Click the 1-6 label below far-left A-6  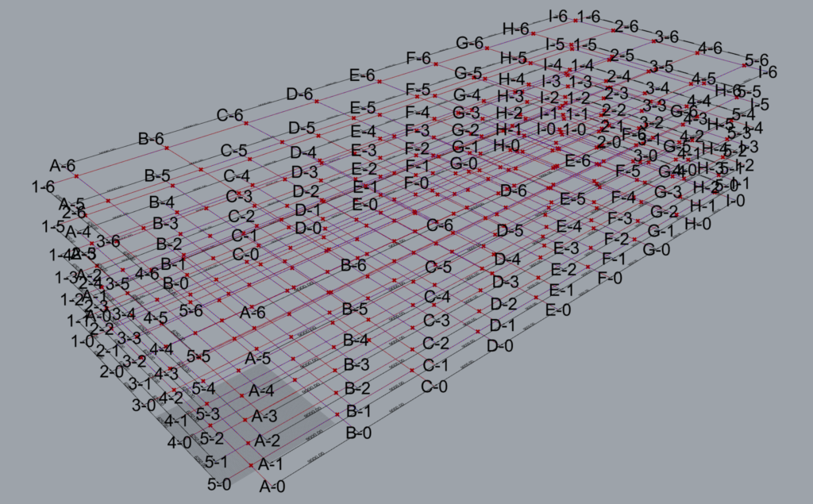point(43,187)
